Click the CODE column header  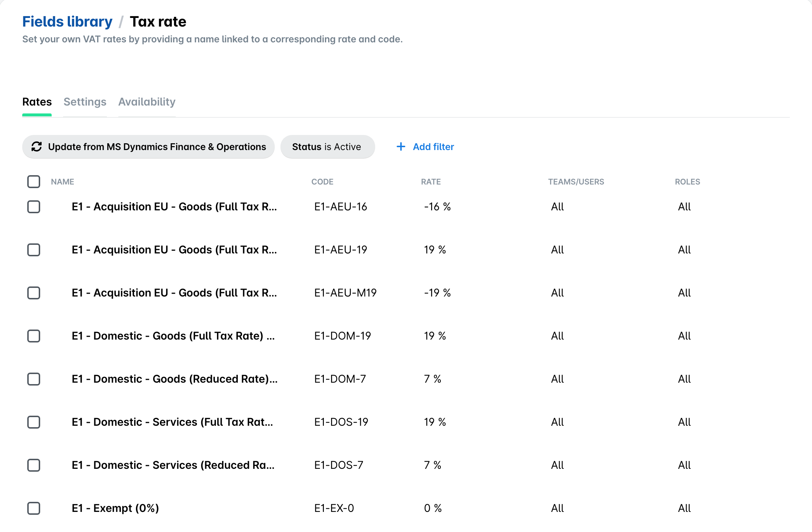[322, 182]
